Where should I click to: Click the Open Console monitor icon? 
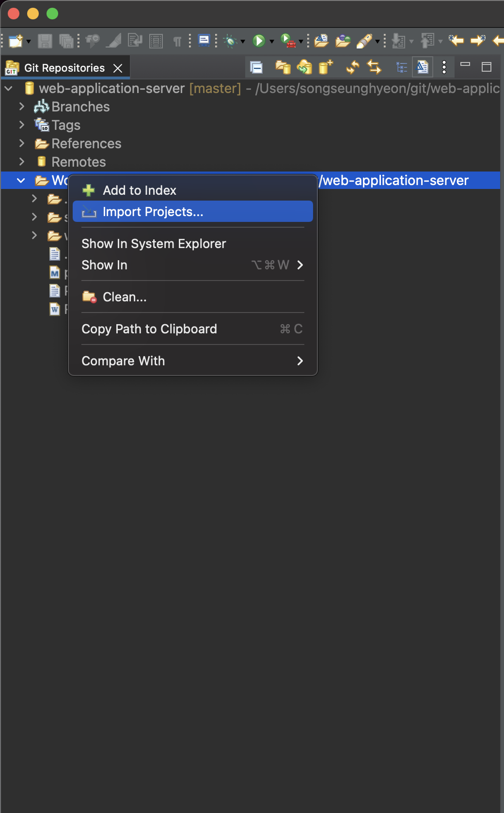pyautogui.click(x=205, y=40)
